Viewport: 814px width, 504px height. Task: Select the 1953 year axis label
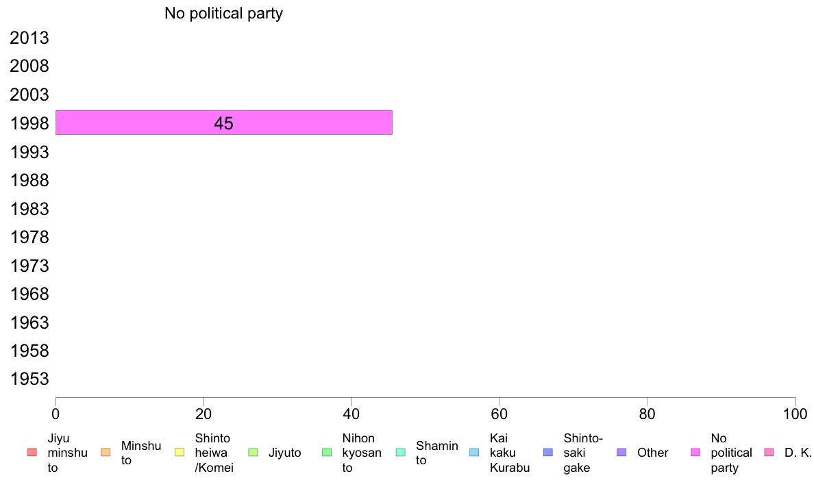point(29,379)
